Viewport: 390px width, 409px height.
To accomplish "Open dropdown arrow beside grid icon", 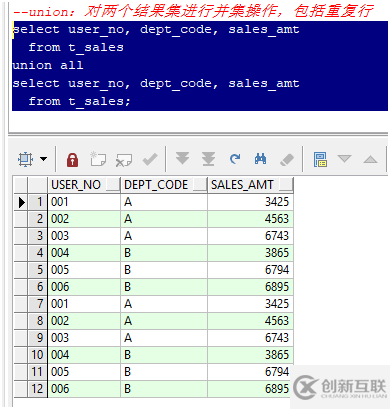I will tap(44, 159).
